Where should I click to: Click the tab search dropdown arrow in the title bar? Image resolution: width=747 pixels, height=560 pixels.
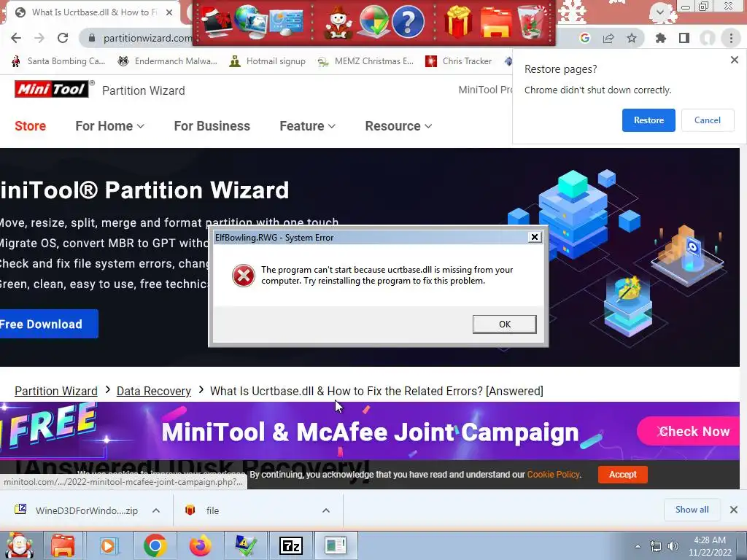click(659, 12)
